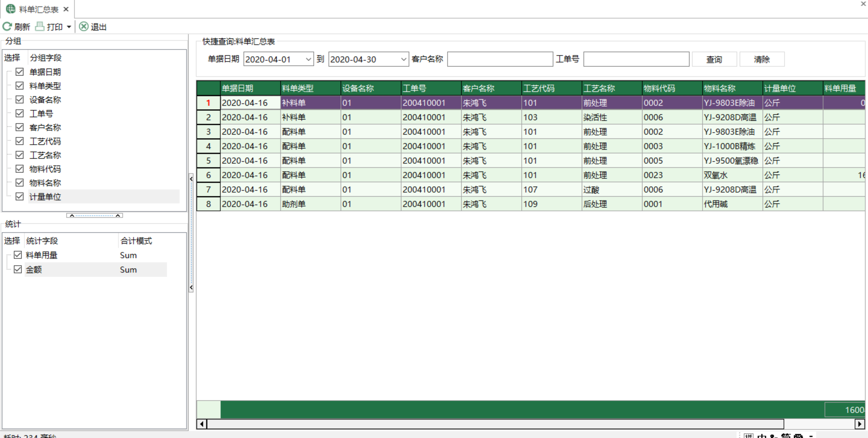This screenshot has width=868, height=438.
Task: Click 过酸 process name cell
Action: tap(612, 189)
